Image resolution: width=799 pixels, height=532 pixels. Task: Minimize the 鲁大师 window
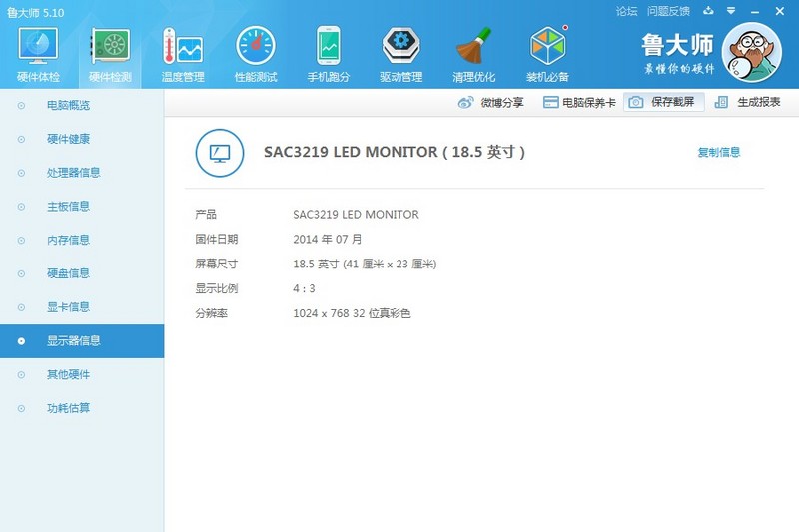pyautogui.click(x=755, y=11)
